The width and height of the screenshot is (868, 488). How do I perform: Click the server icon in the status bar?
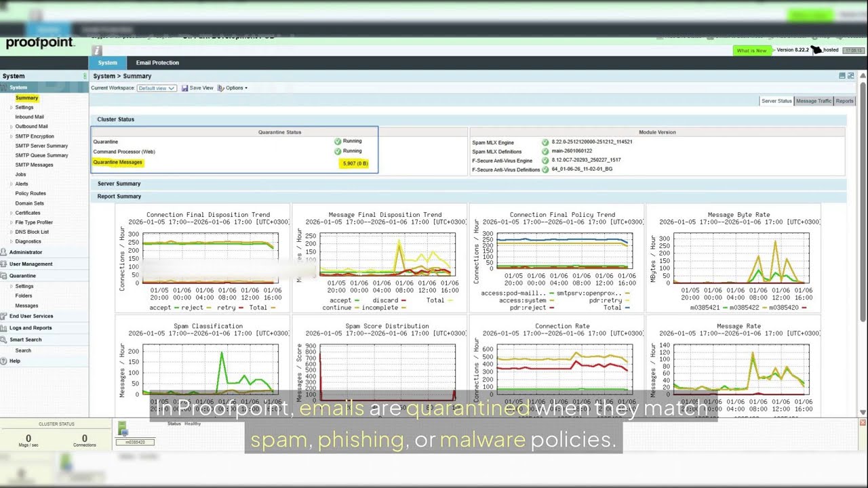point(123,429)
